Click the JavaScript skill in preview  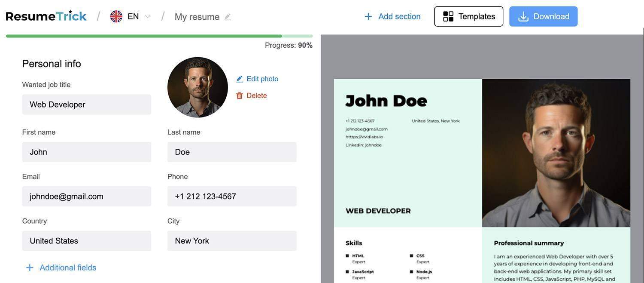(x=363, y=272)
